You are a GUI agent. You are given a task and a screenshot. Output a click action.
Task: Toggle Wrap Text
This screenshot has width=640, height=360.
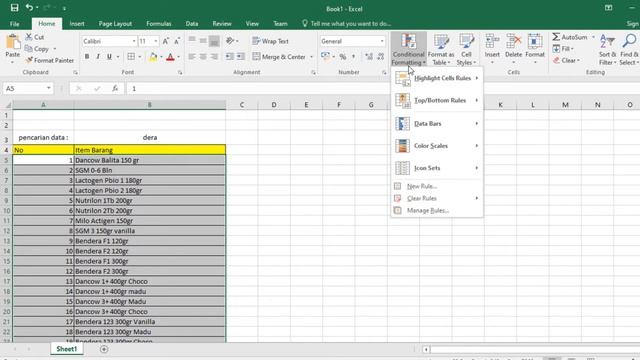coord(270,41)
